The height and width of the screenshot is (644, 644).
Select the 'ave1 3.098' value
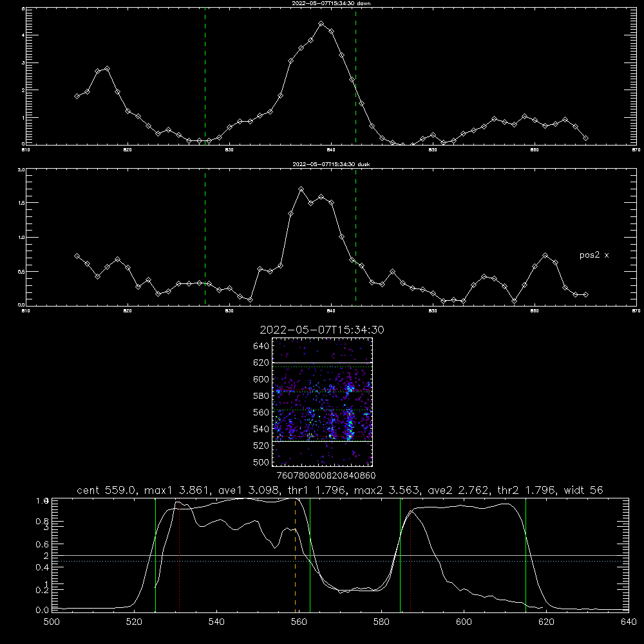[249, 490]
